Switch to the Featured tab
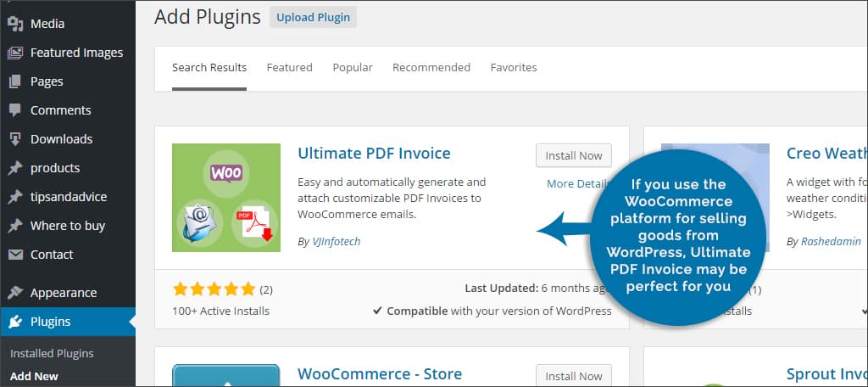Screen dimensions: 868x387 pos(290,68)
